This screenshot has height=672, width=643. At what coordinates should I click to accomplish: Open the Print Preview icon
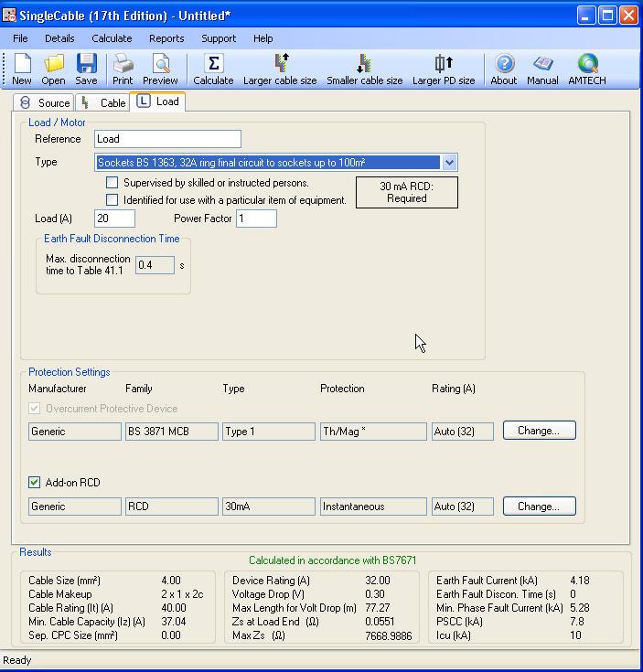[160, 69]
